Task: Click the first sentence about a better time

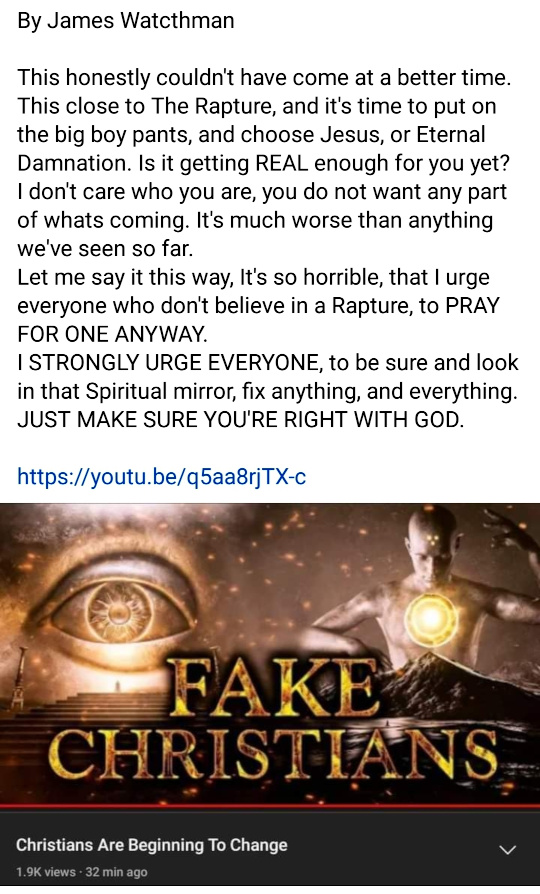Action: (264, 78)
